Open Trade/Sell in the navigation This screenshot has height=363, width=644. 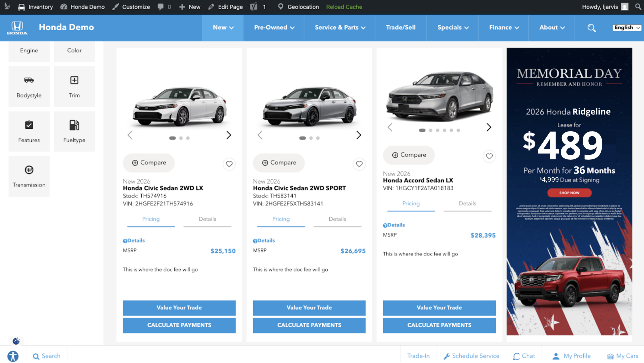coord(401,27)
